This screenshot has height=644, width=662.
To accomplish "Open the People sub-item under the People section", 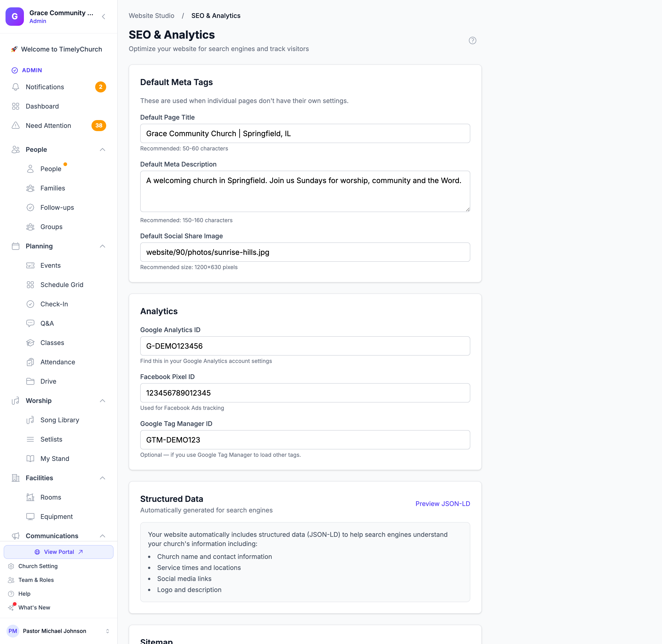I will pos(51,169).
